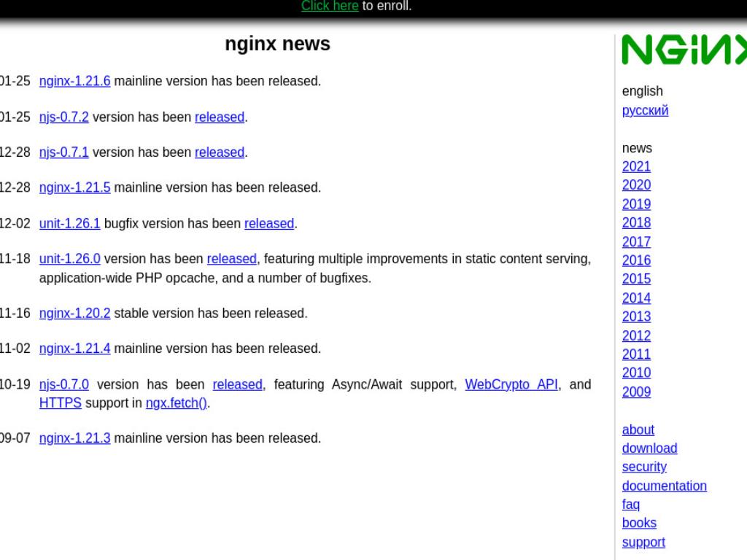Open 2020 news archive

click(x=636, y=185)
